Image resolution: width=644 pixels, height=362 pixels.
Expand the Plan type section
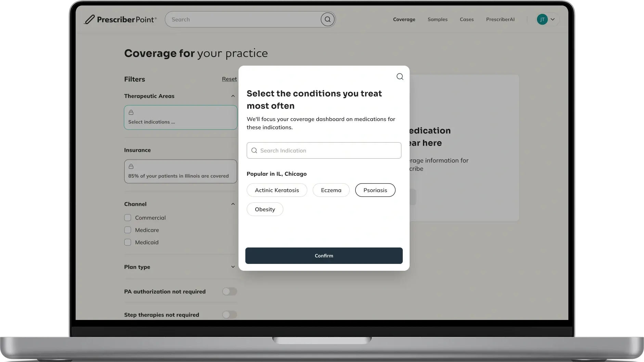click(x=233, y=267)
